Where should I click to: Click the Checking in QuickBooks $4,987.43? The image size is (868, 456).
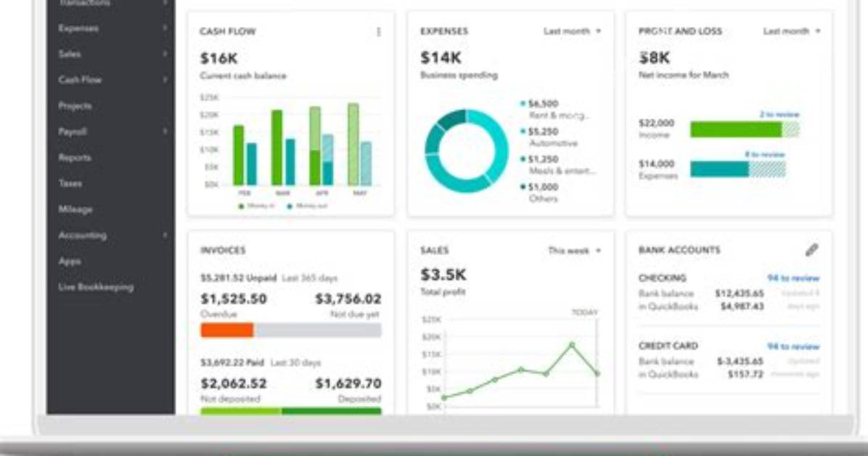click(x=742, y=306)
